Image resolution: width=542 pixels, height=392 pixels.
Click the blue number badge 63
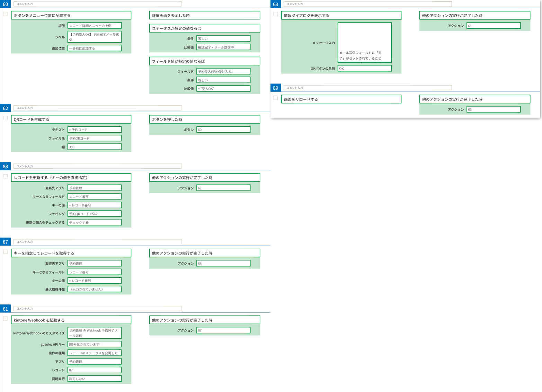click(x=276, y=4)
